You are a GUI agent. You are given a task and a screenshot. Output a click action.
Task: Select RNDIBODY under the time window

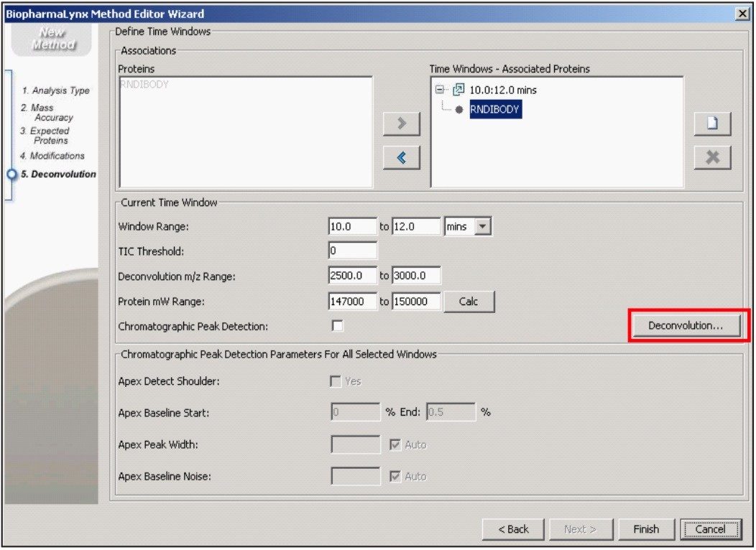coord(495,109)
